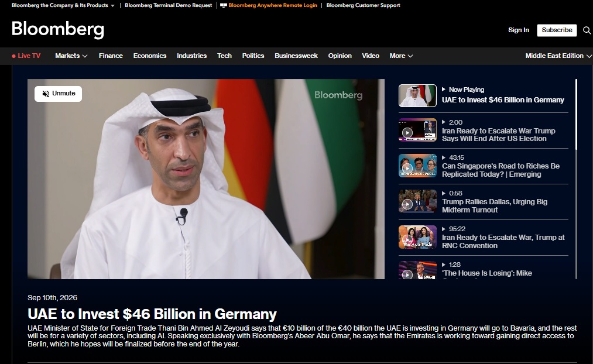Open Bloomberg Customer Support
The image size is (593, 364).
(x=363, y=5)
